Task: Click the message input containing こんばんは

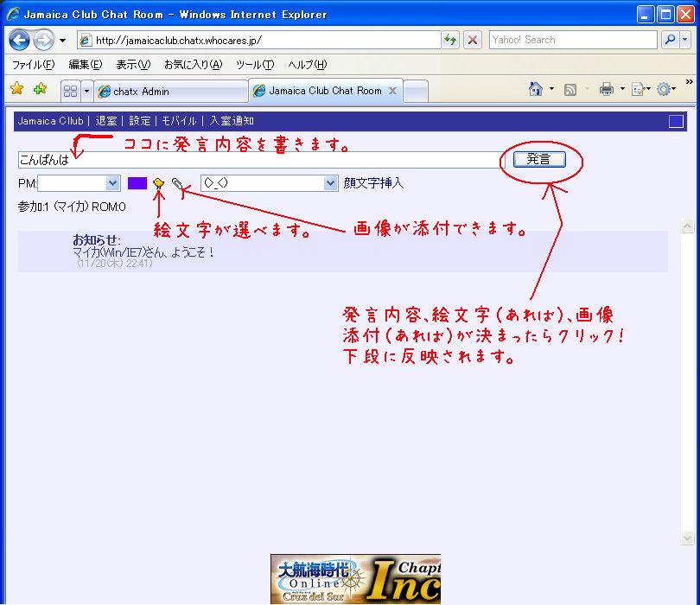Action: [262, 160]
